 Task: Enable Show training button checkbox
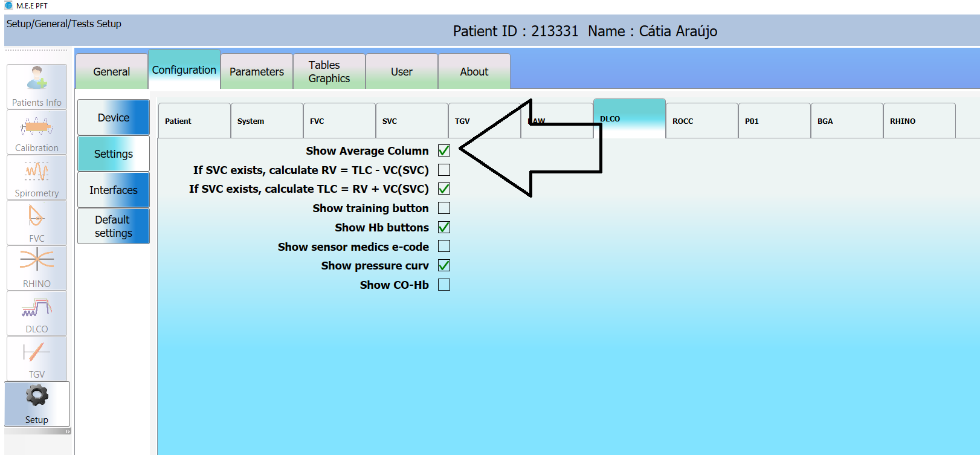(x=444, y=208)
